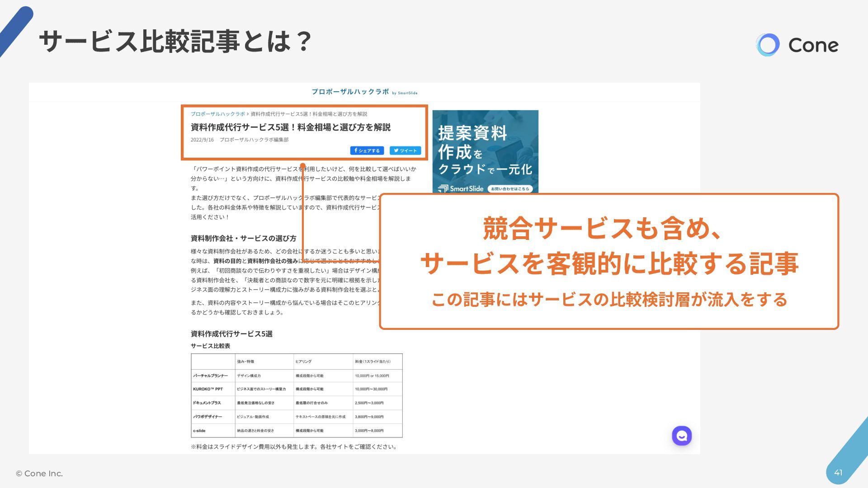Click the article title 資料作成代行サービス5選

290,127
